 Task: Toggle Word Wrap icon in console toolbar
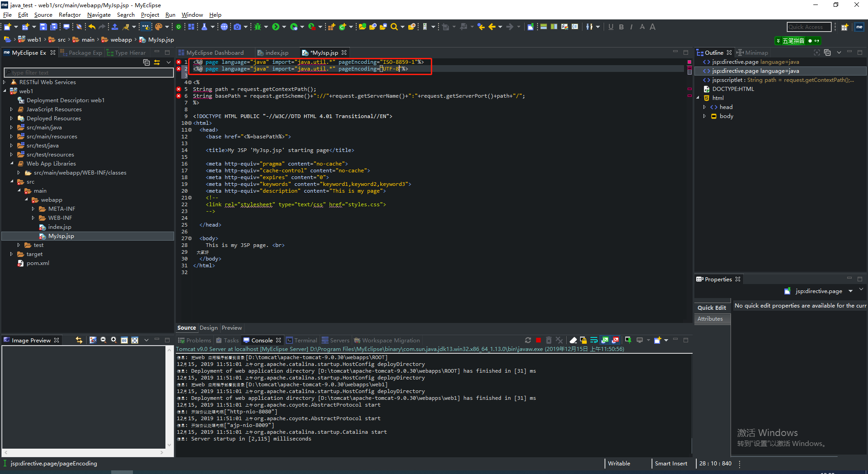click(x=594, y=340)
